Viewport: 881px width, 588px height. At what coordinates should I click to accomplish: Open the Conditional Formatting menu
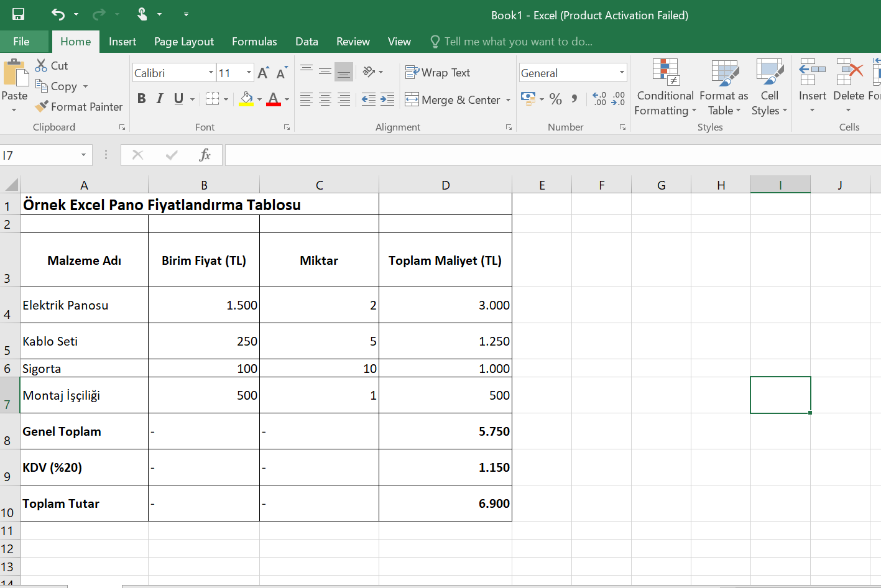665,87
